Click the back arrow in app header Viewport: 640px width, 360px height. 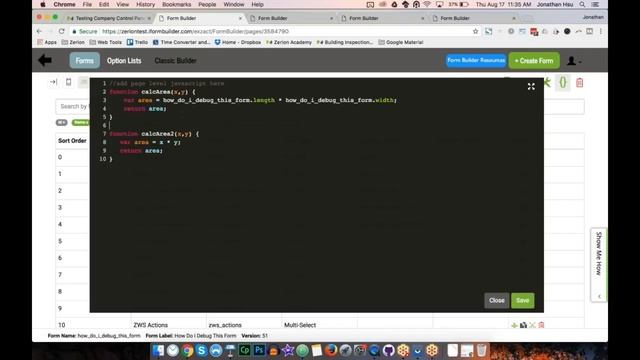click(x=45, y=60)
